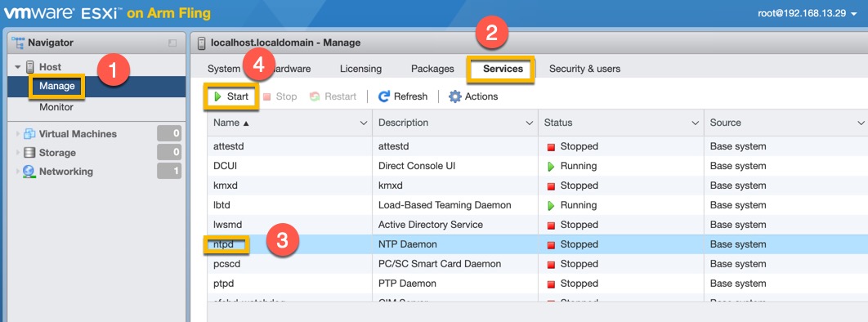Screen dimensions: 868x322
Task: Select the DCUI service row
Action: tap(538, 166)
